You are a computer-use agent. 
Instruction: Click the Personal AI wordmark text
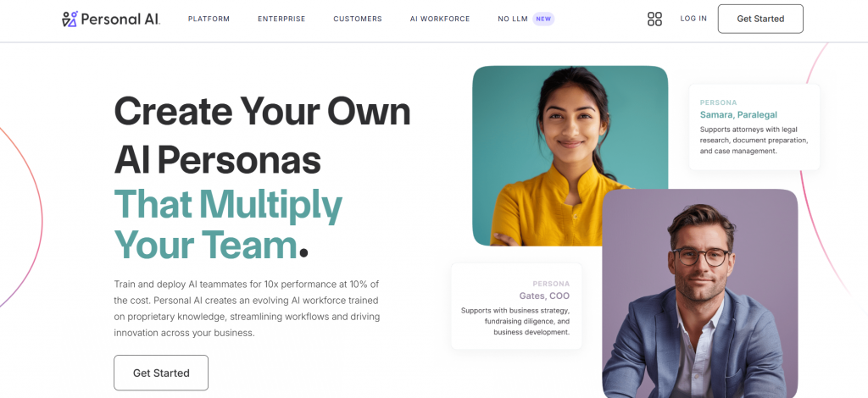[120, 19]
